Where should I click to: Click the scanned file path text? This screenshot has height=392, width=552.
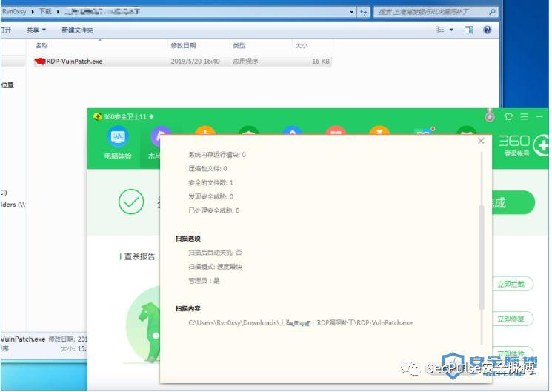[x=300, y=322]
